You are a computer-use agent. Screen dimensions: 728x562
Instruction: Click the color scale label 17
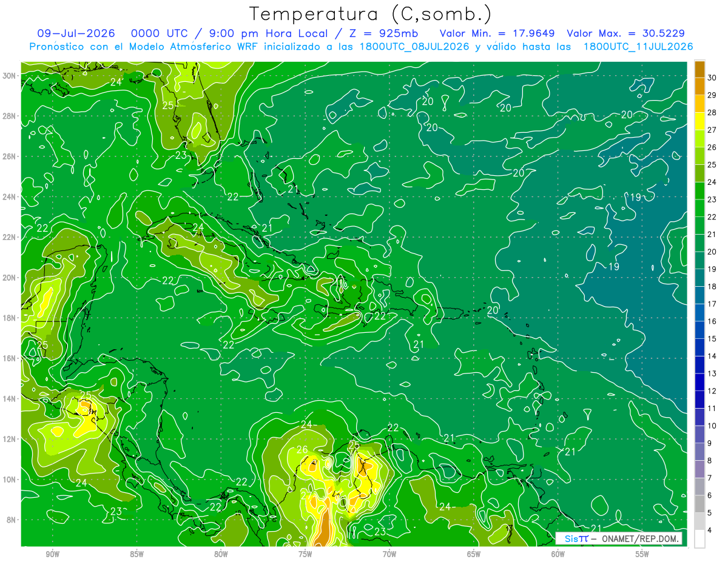712,304
